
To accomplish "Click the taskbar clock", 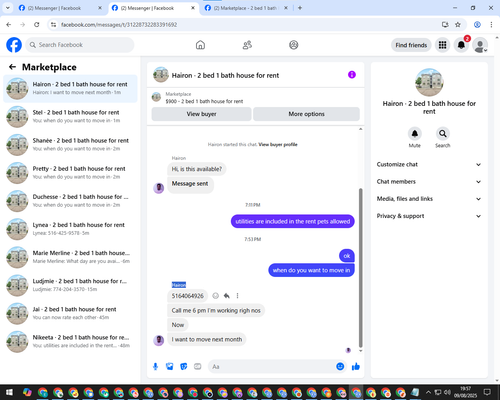I will click(466, 392).
